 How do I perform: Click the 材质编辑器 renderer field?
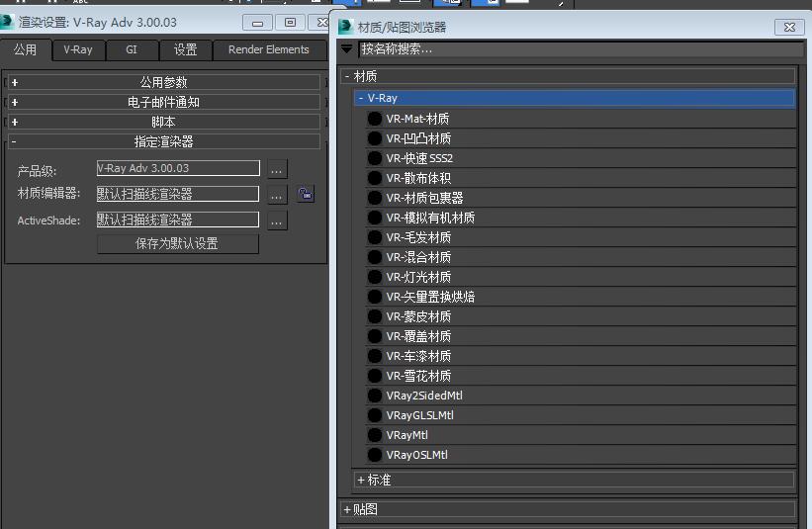pos(178,194)
